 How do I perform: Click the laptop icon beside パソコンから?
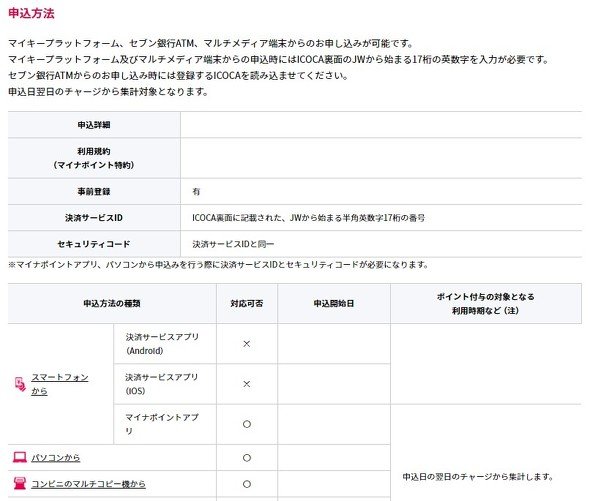(x=20, y=457)
